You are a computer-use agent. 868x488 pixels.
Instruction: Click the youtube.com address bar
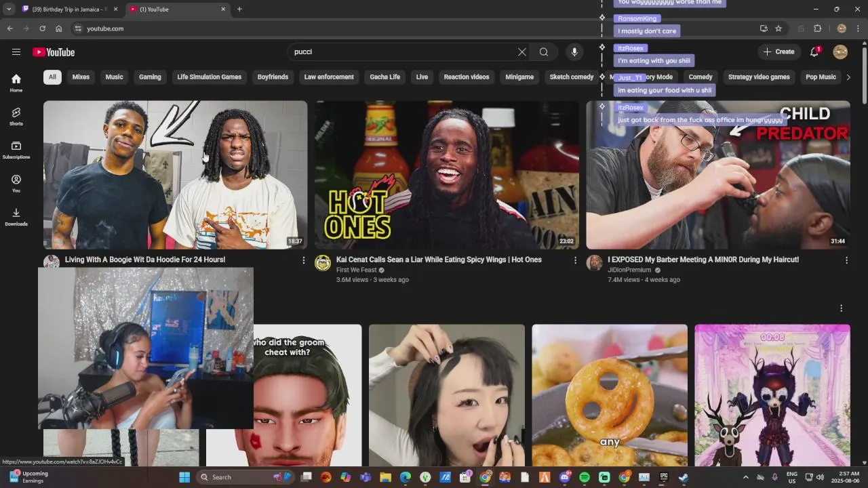pyautogui.click(x=414, y=28)
